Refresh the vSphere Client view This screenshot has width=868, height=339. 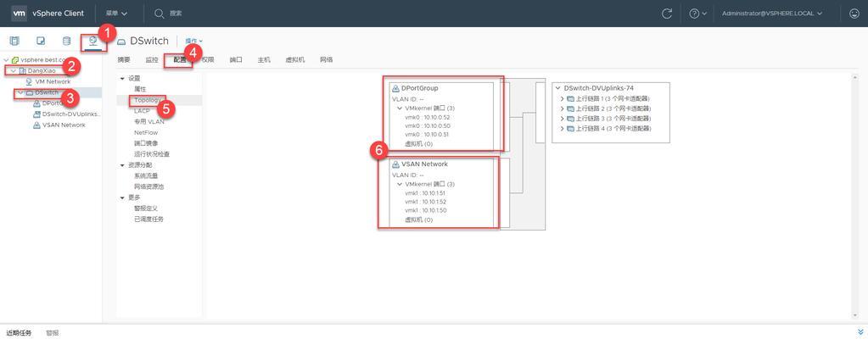click(667, 14)
